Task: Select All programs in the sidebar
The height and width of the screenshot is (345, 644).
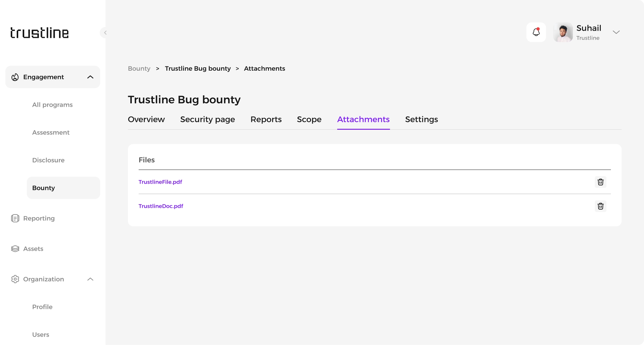Action: 52,105
